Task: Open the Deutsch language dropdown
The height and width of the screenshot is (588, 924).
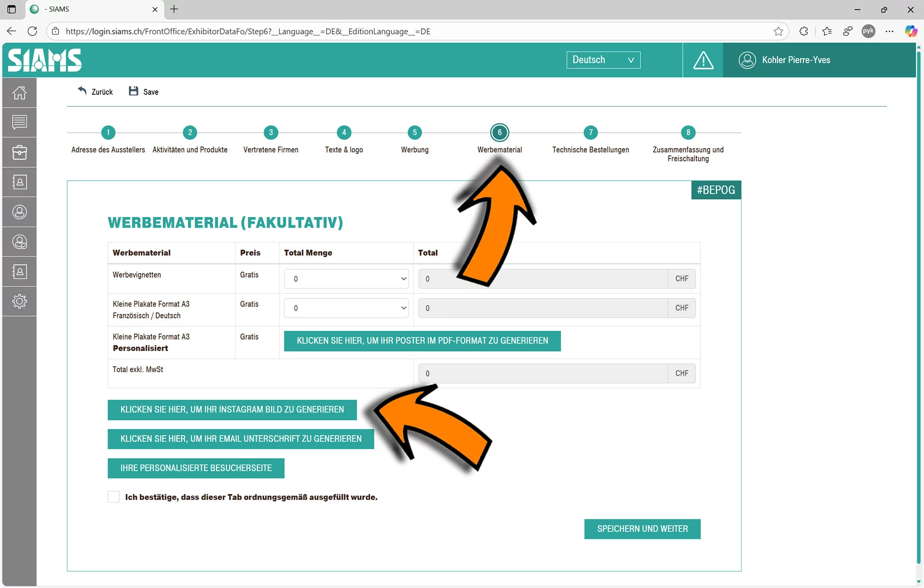Action: (603, 60)
